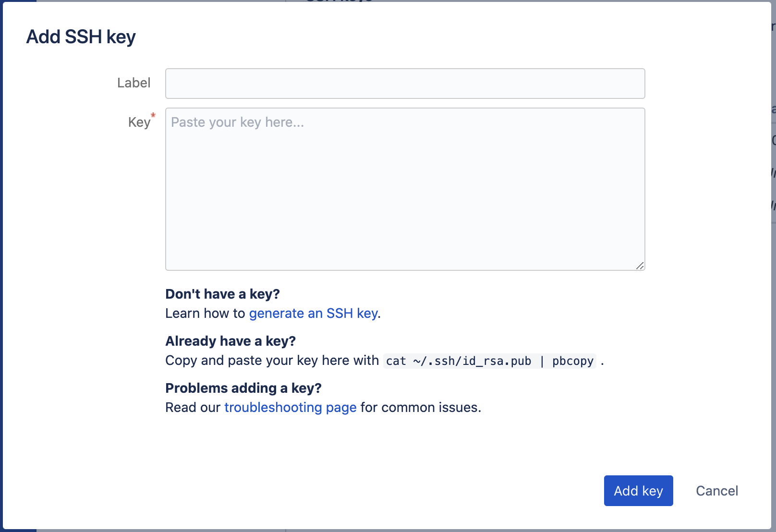Click the Label input field
The height and width of the screenshot is (532, 776).
(x=405, y=84)
